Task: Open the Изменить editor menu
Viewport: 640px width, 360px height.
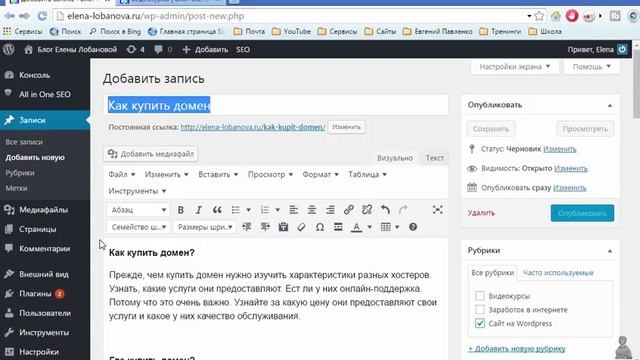Action: (167, 174)
